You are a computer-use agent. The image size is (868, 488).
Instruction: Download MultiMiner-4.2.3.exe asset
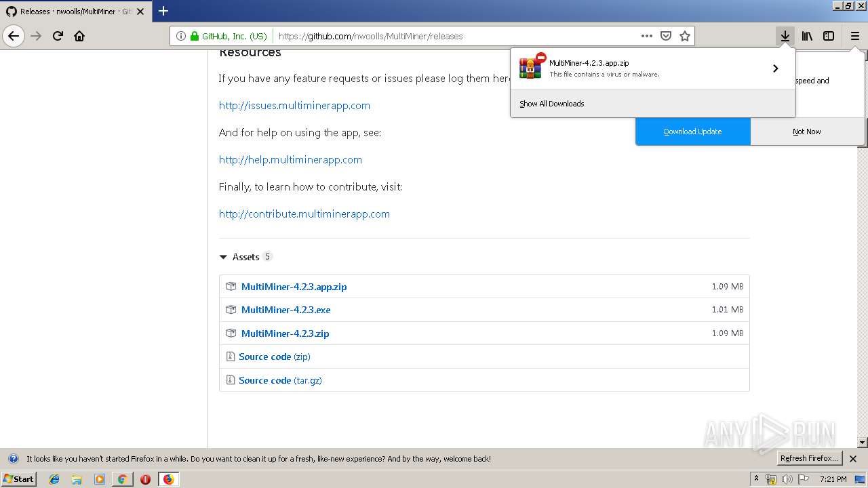point(285,310)
